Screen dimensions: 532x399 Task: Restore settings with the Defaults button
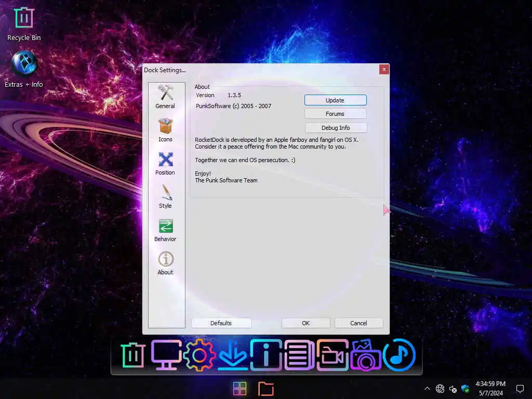[221, 323]
